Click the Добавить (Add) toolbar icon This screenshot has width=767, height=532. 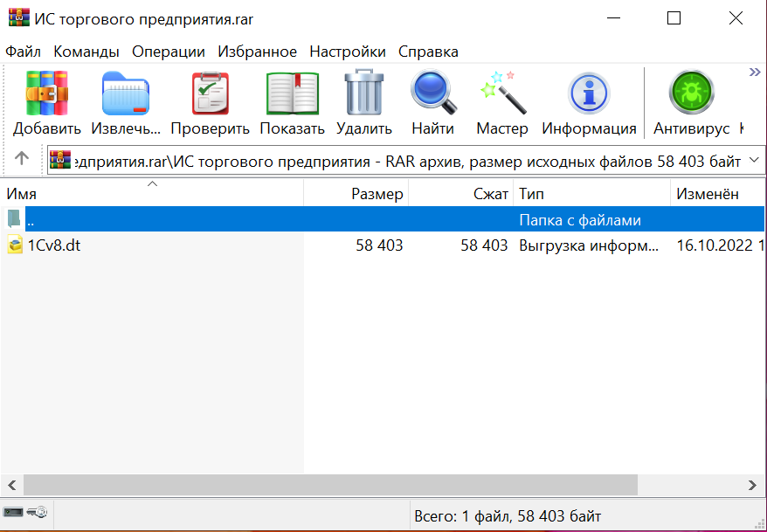point(46,94)
